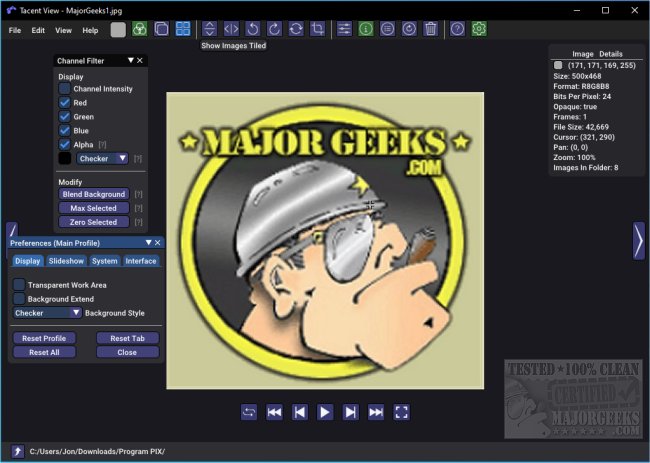Enable Transparent Work Area option
Image resolution: width=650 pixels, height=463 pixels.
(19, 285)
